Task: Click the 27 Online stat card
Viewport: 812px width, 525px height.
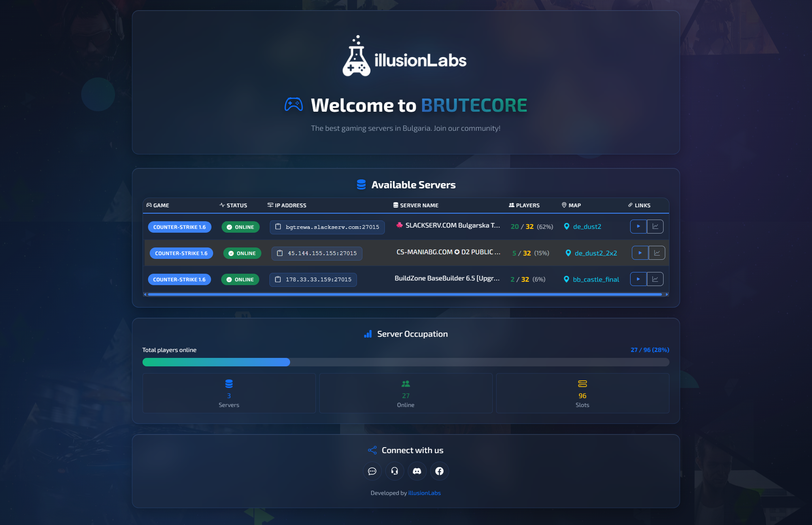Action: point(406,393)
